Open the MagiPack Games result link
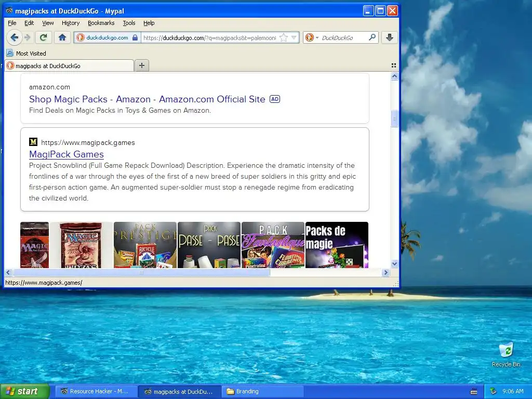The image size is (532, 399). 66,154
